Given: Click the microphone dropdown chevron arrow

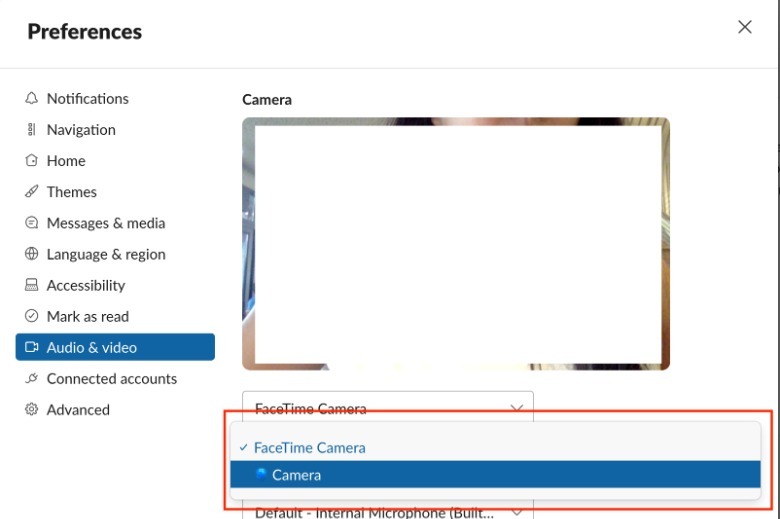Looking at the screenshot, I should point(517,512).
